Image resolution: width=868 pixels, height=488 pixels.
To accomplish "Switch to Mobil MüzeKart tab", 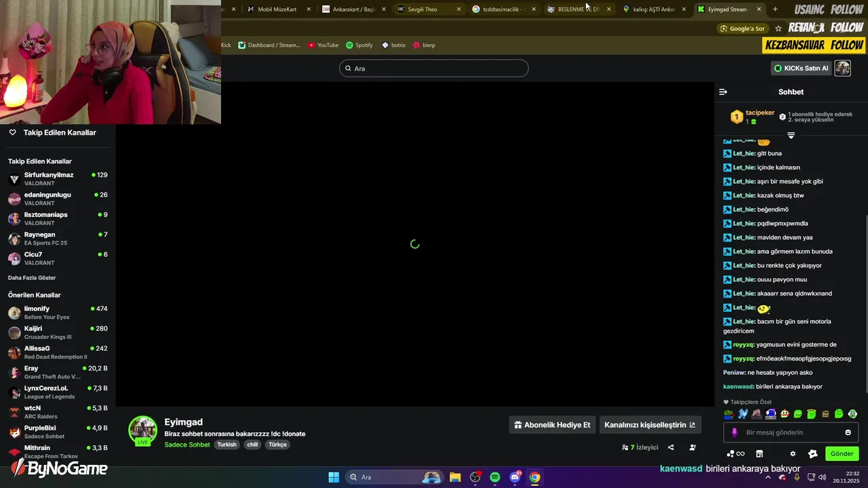I will (x=277, y=9).
